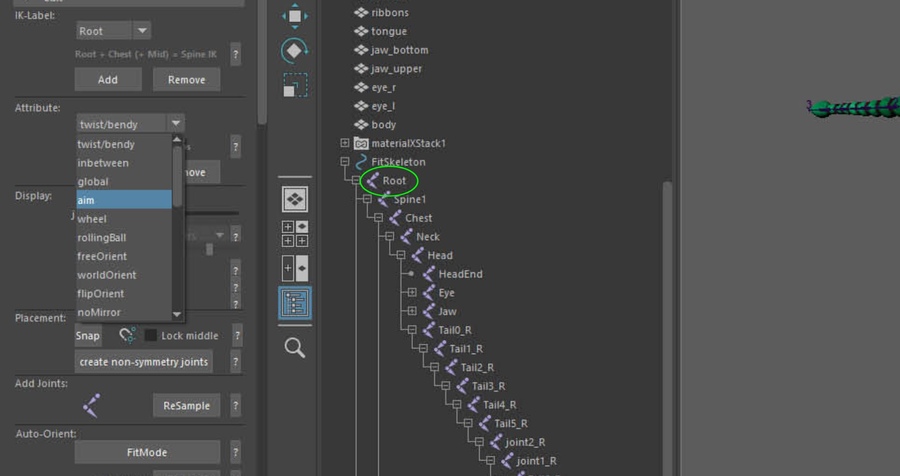Click the Add Joints joint icon
900x476 pixels.
(92, 405)
